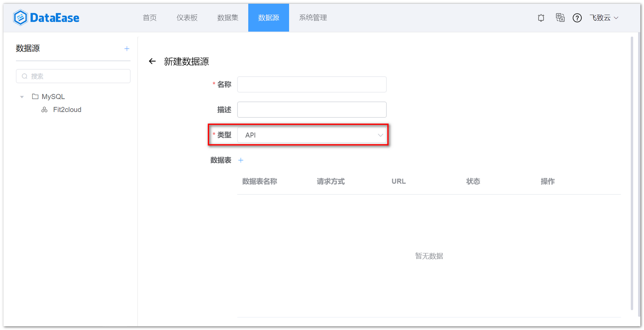Open the notification bell
Screen dimensions: 644x330
(541, 18)
